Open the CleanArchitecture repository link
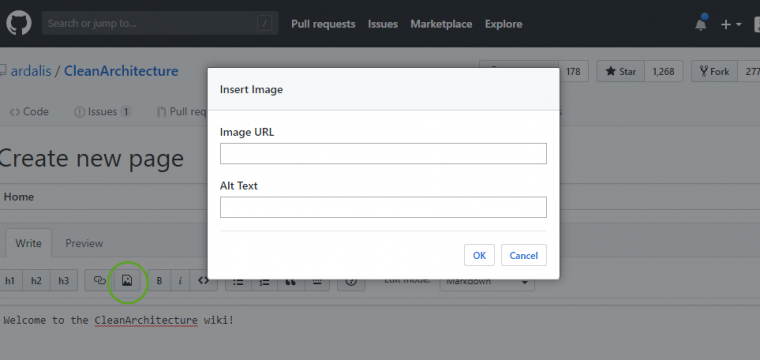The image size is (760, 360). point(121,71)
